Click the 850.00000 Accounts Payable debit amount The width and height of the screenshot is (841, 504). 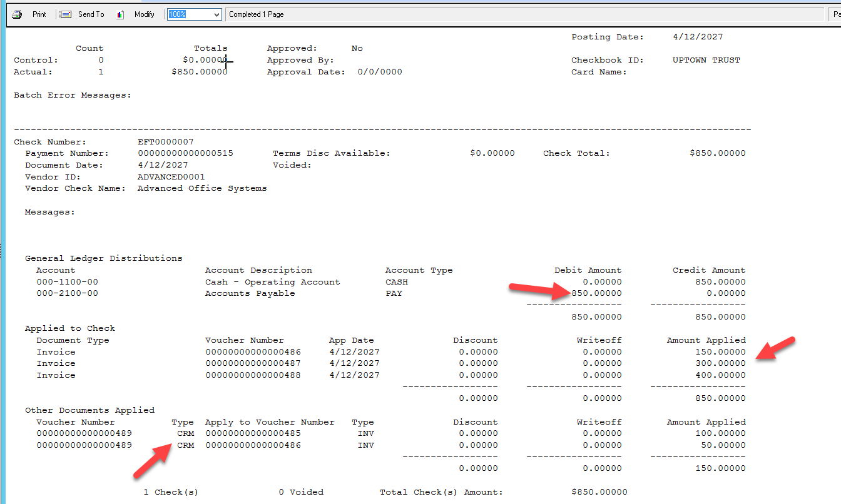coord(596,293)
